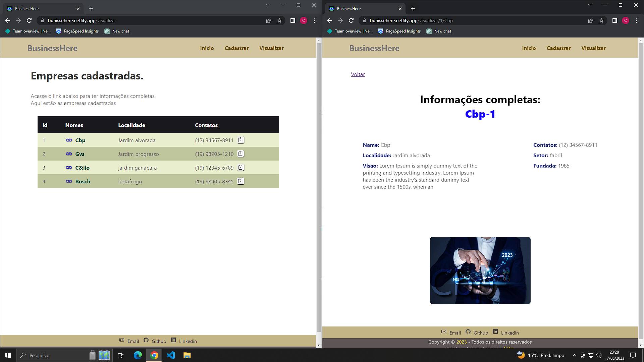Copy the Gvs contact number with clipboard icon
This screenshot has height=362, width=644.
click(x=240, y=154)
